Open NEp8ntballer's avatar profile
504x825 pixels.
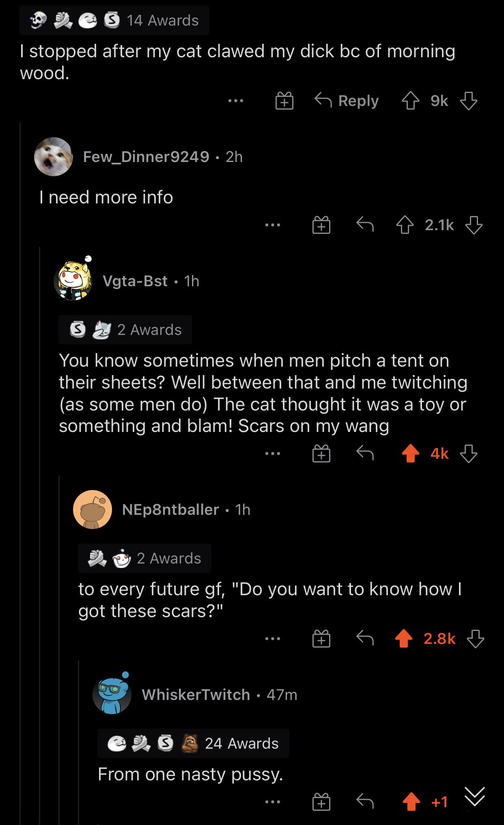[93, 510]
